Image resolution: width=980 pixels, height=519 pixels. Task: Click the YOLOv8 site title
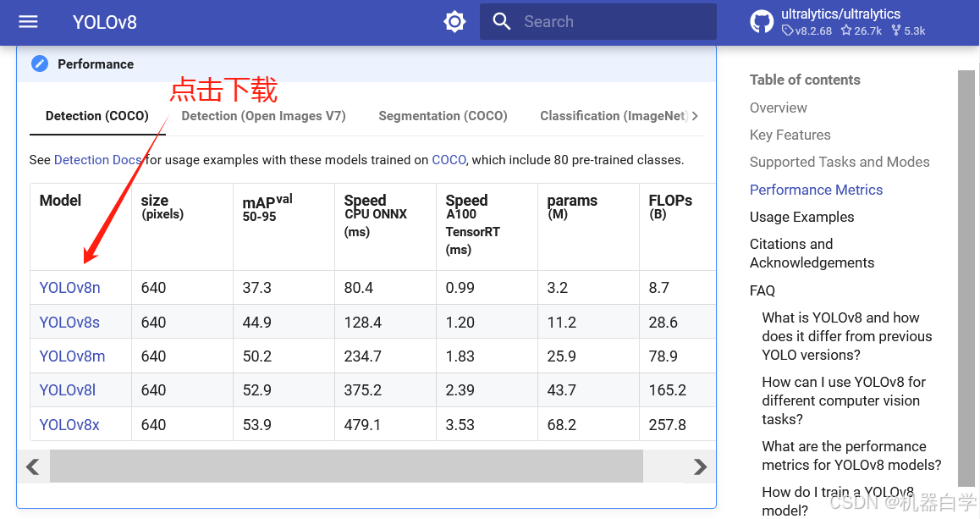(104, 22)
